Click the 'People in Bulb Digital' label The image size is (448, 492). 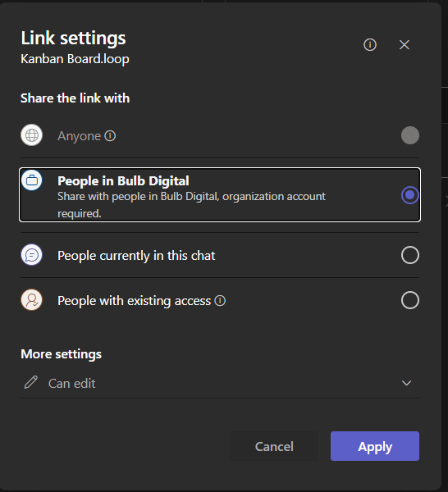[x=123, y=181]
